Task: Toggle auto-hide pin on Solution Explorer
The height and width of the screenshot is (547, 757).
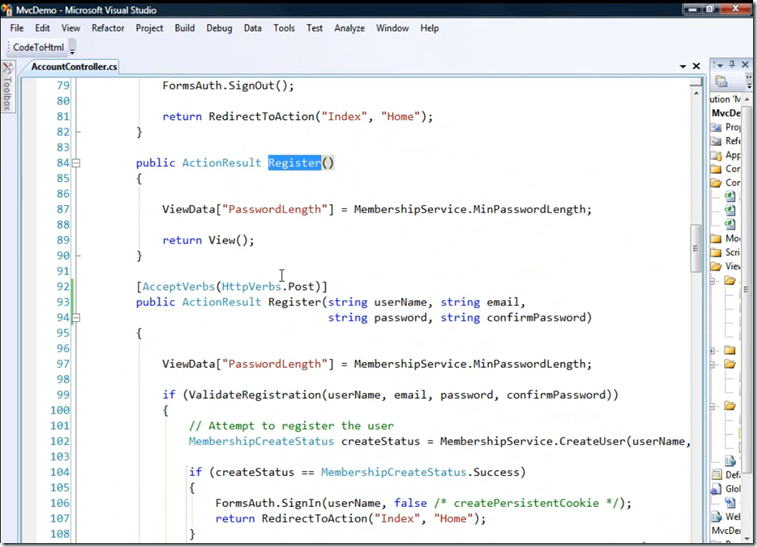Action: point(732,64)
